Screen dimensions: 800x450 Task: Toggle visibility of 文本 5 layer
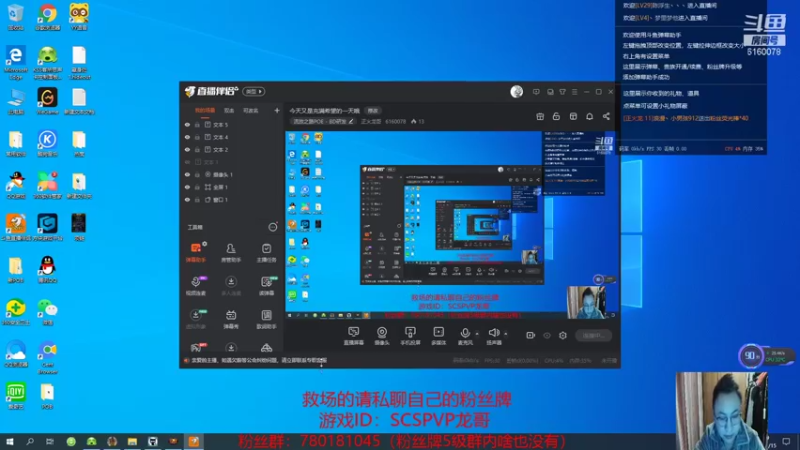pos(187,124)
